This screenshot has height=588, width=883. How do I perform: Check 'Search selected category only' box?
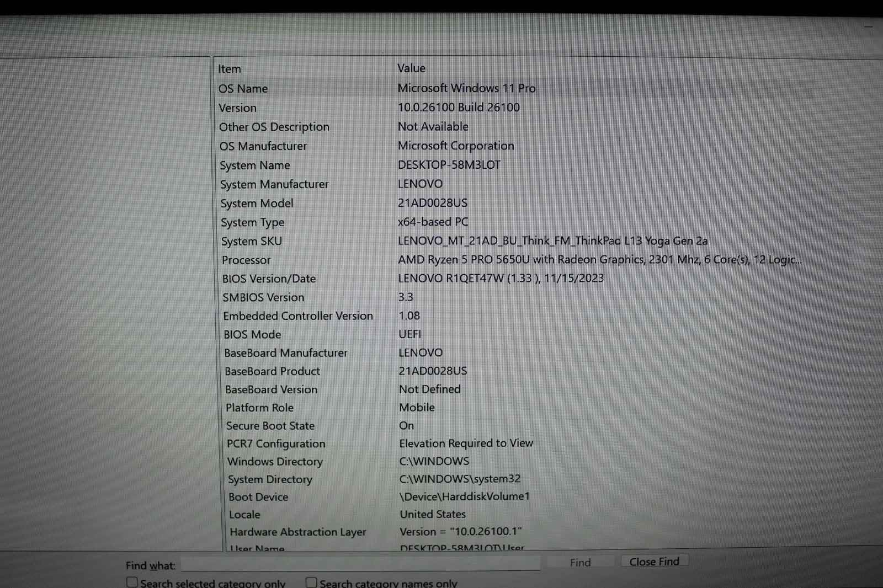coord(132,582)
